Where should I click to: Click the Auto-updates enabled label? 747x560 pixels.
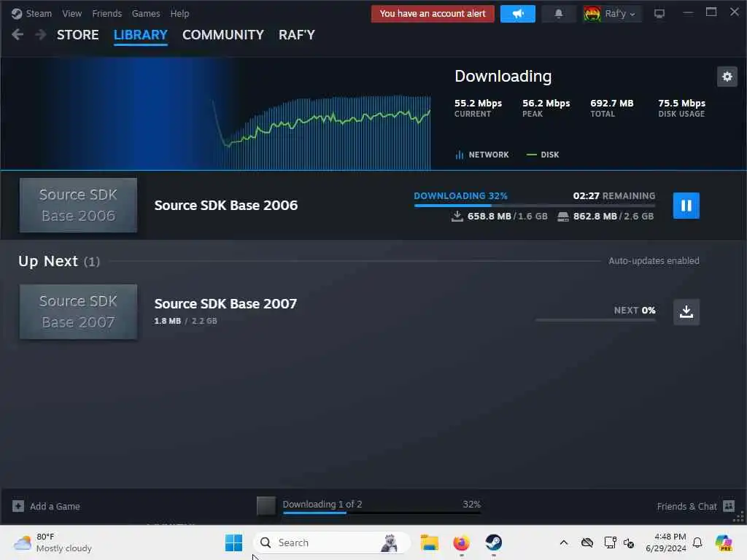(654, 261)
